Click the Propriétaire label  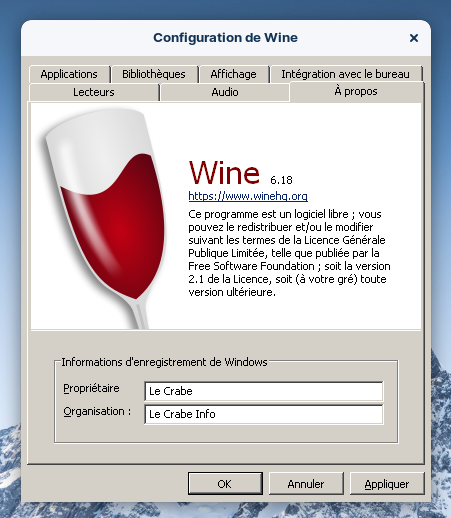(x=91, y=388)
